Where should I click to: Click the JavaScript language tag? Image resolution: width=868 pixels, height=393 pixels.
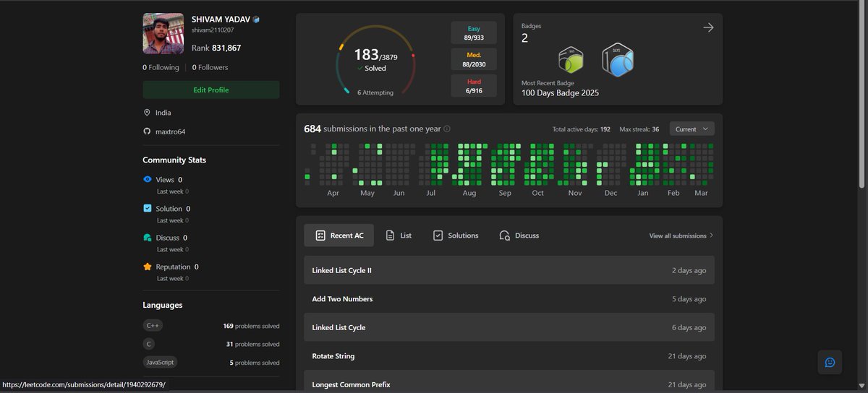pos(159,363)
